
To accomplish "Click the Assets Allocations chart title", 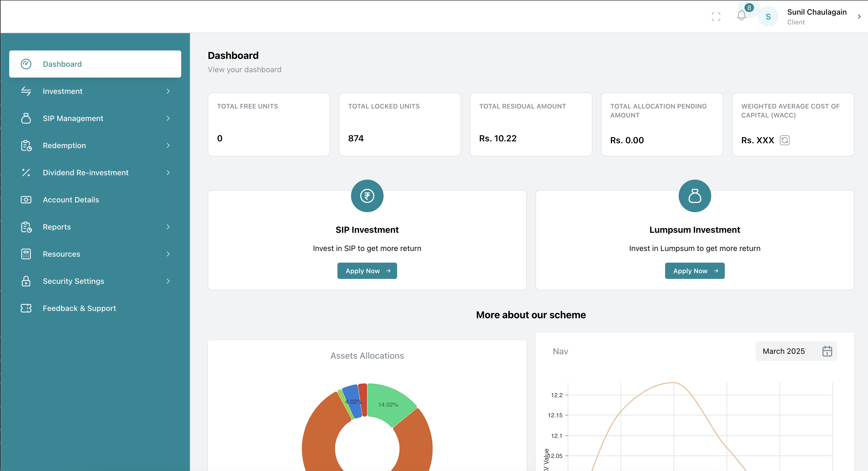I will (367, 356).
